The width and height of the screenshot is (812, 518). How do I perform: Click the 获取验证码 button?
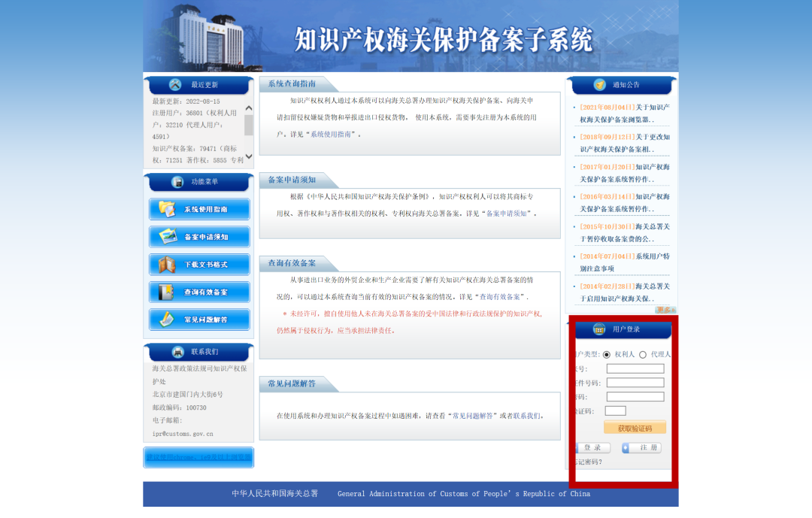[635, 429]
